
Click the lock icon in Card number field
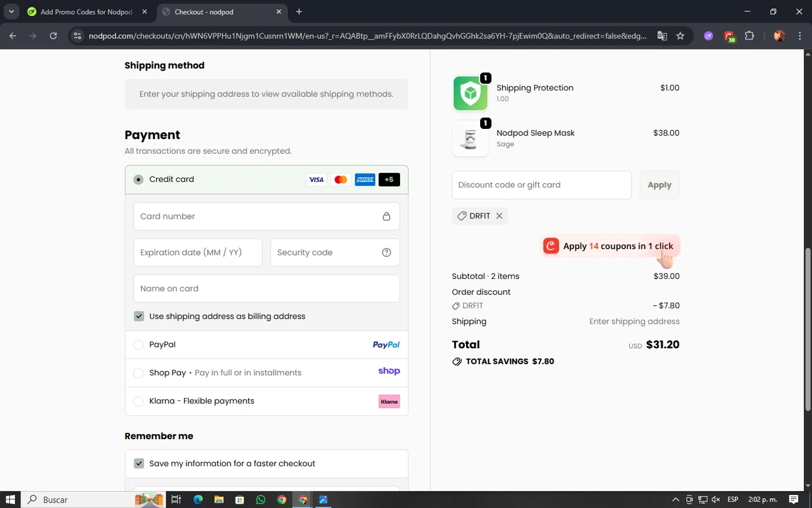click(x=387, y=216)
